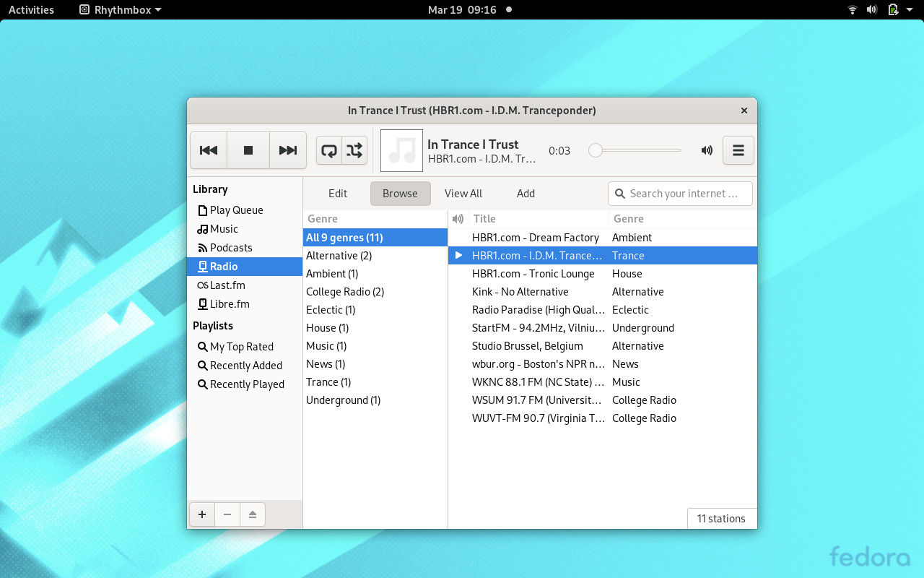Click the volume speaker icon in the toolbar
The height and width of the screenshot is (578, 924).
coord(707,150)
